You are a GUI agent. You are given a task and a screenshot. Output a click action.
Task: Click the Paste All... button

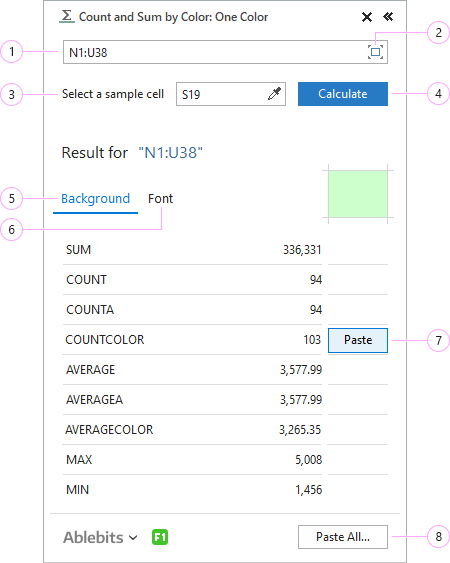coord(343,537)
